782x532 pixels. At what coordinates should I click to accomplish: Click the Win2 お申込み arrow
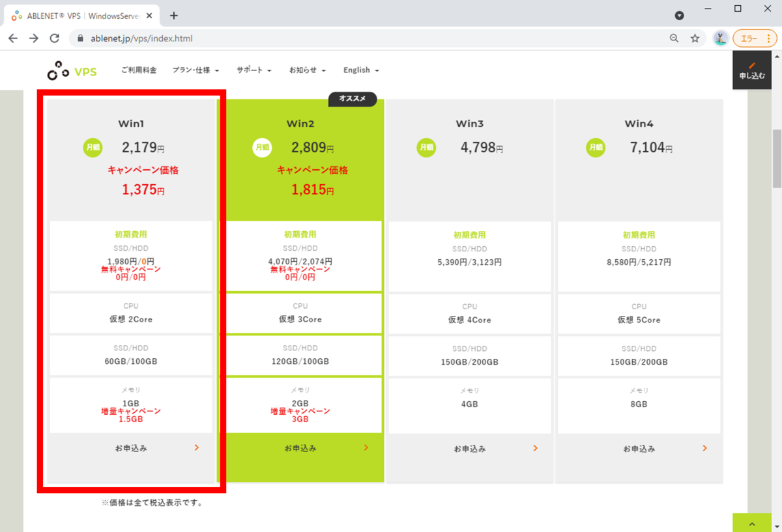pos(366,448)
